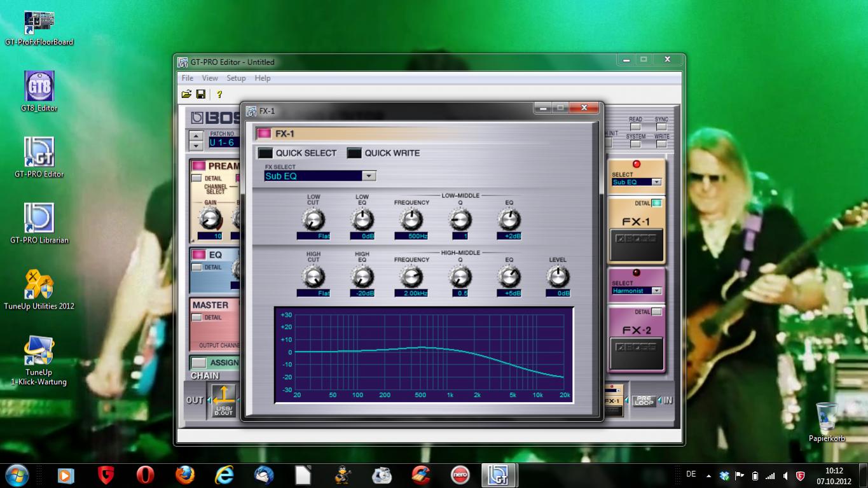Open the Harmonist SELECT dropdown
The height and width of the screenshot is (488, 868).
(x=656, y=291)
